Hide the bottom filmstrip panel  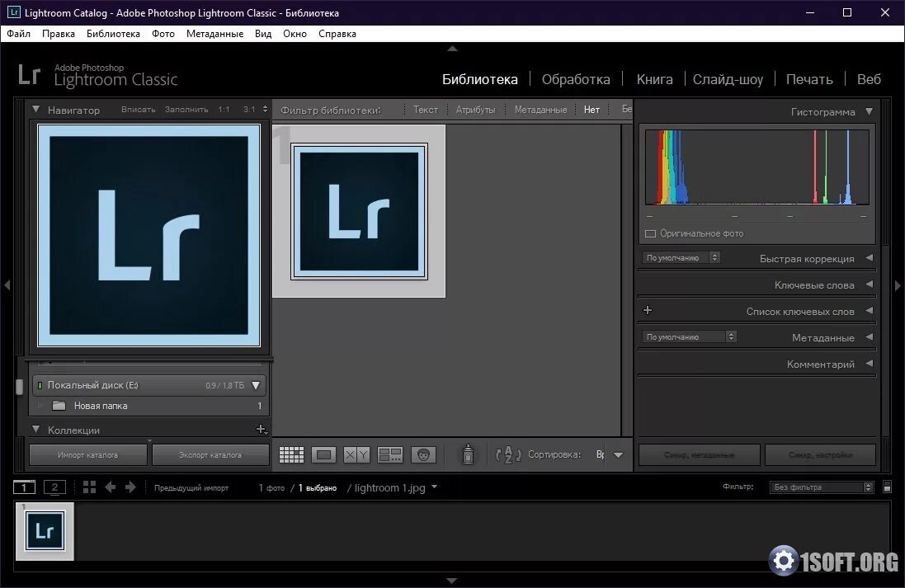pyautogui.click(x=452, y=581)
